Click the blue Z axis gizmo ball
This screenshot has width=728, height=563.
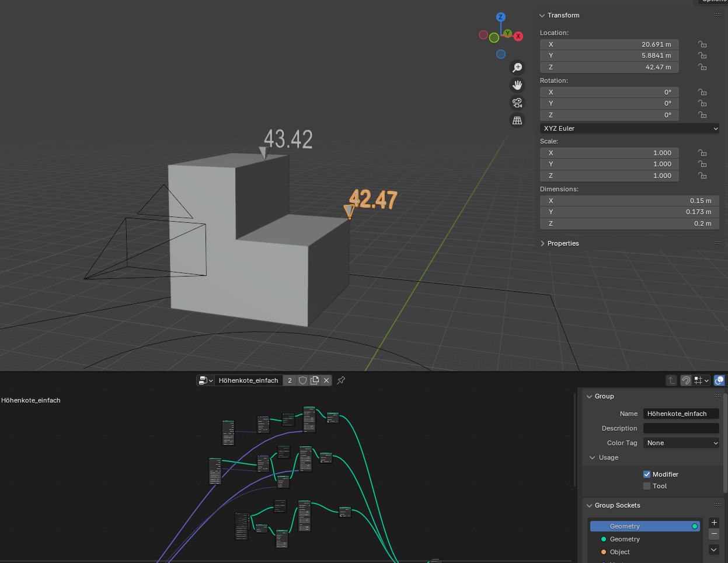pos(500,17)
